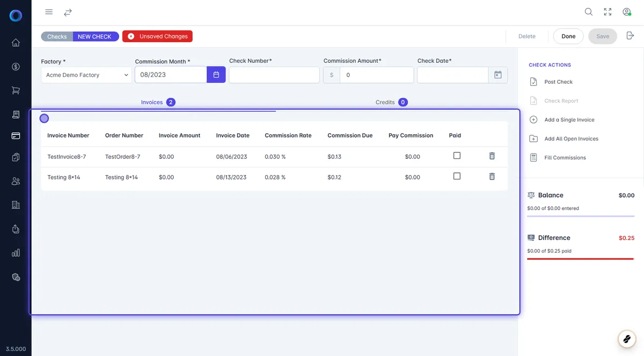Image resolution: width=644 pixels, height=356 pixels.
Task: Toggle fullscreen expand icon
Action: tap(608, 12)
